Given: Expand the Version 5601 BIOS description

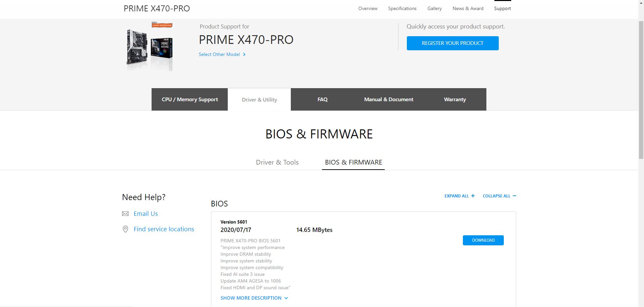Looking at the screenshot, I should (251, 298).
